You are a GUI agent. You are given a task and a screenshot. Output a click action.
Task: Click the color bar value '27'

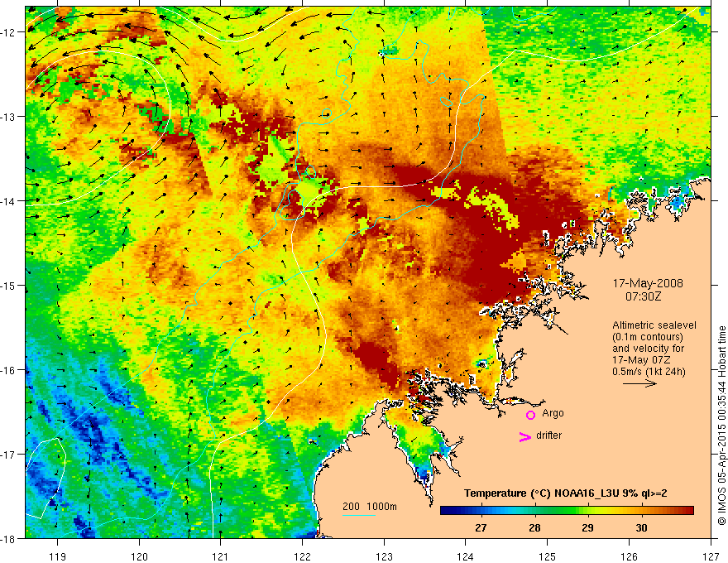click(x=481, y=528)
